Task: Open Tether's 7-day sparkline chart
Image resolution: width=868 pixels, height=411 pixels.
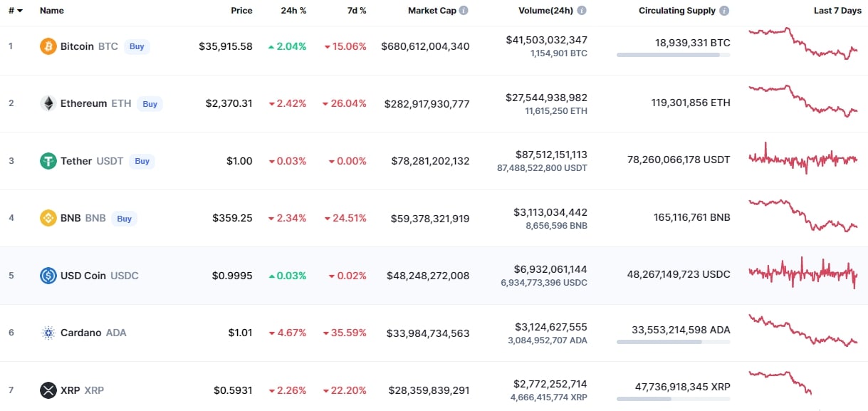Action: point(803,159)
